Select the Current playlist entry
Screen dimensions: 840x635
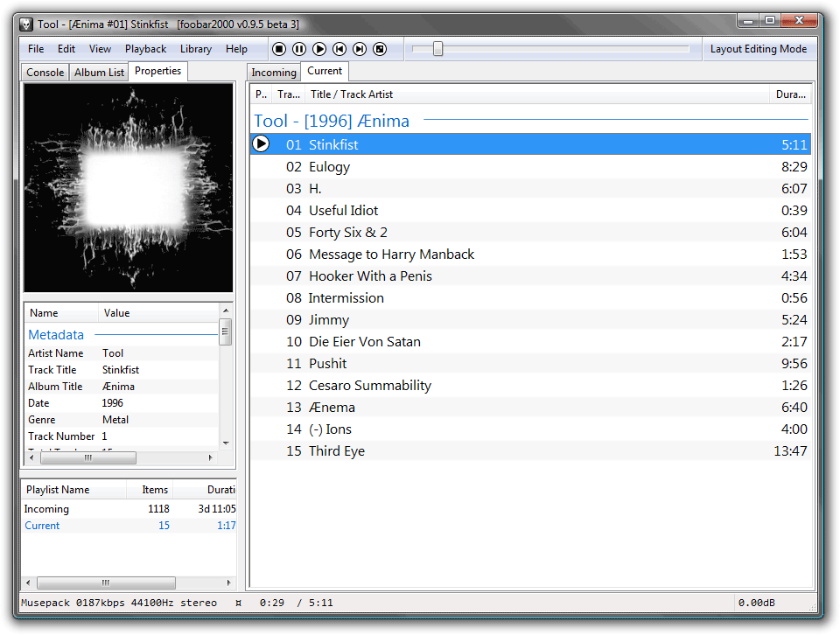[x=42, y=526]
